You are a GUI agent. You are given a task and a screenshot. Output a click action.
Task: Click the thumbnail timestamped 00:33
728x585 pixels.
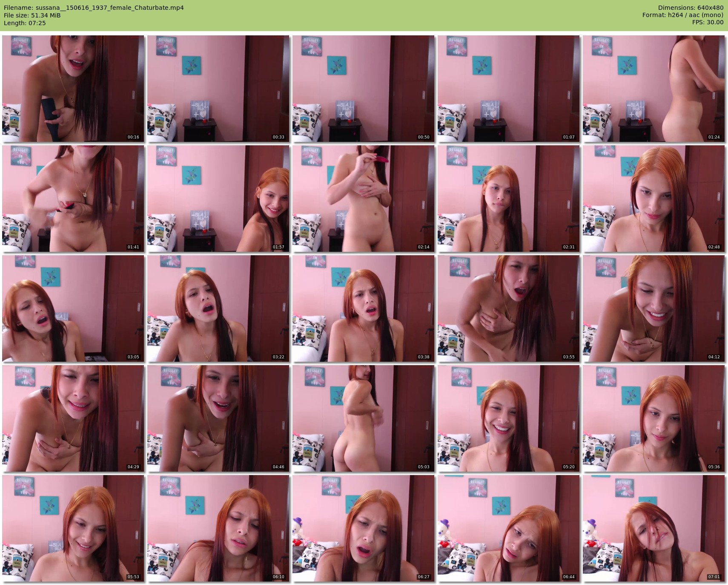point(218,89)
